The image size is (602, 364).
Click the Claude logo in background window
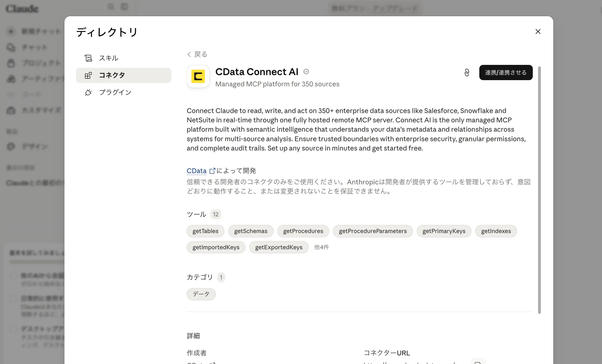click(x=22, y=9)
